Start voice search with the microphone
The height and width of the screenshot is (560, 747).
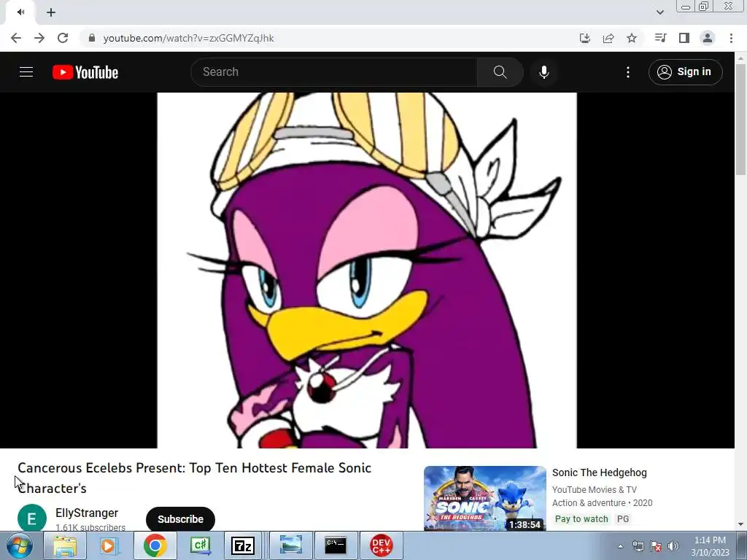click(x=543, y=72)
